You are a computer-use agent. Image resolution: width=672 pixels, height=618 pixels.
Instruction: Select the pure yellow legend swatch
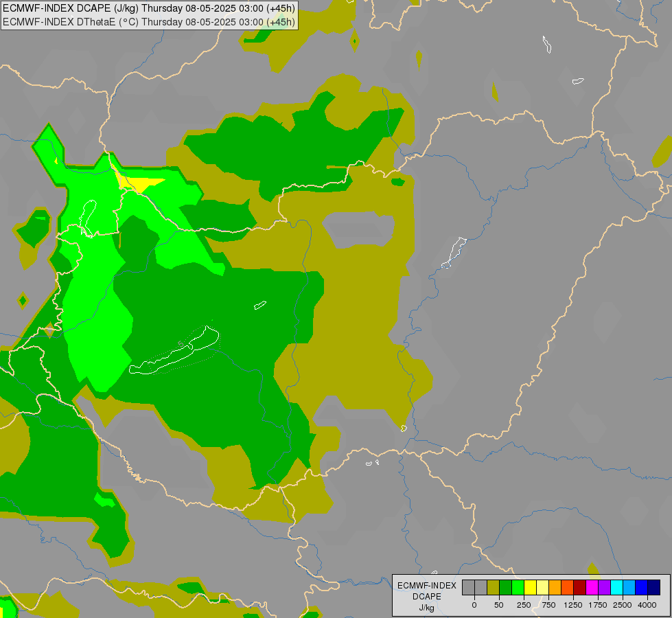pos(530,587)
